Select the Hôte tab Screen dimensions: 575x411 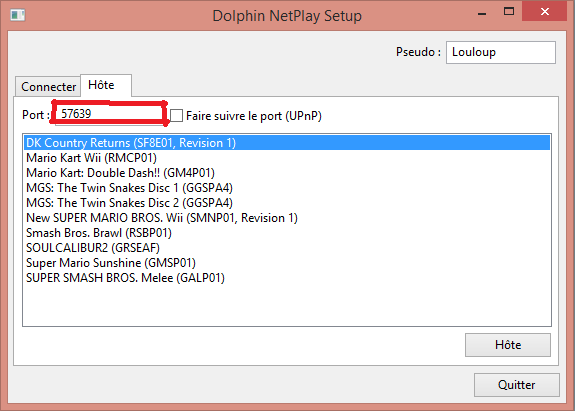point(106,85)
